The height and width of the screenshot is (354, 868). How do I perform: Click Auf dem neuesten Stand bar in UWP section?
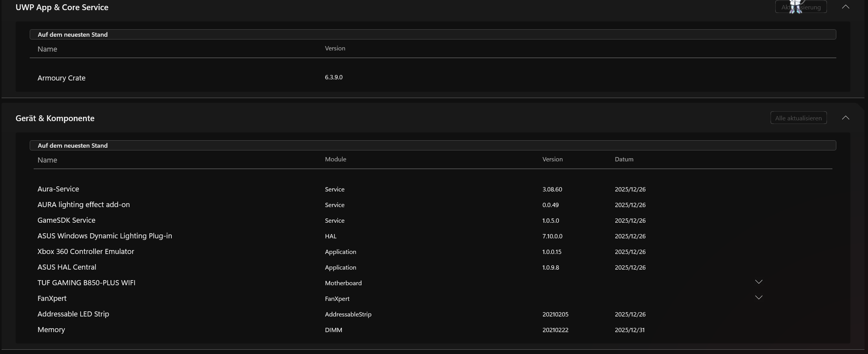click(433, 34)
